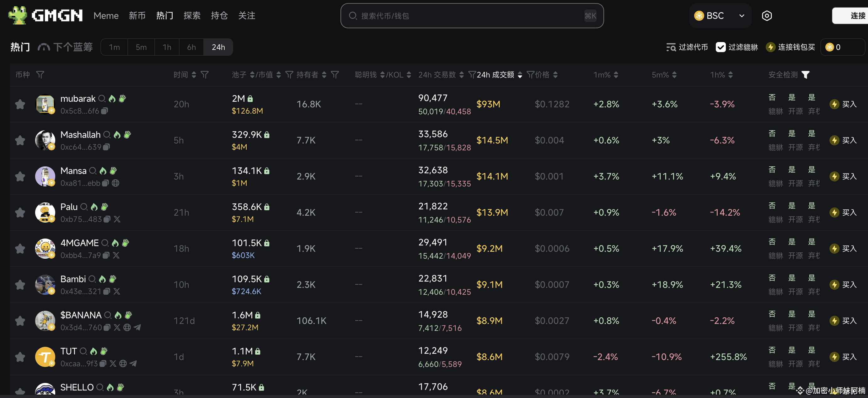The height and width of the screenshot is (398, 868).
Task: Click the filter tokens icon 过滤代币
Action: [671, 47]
